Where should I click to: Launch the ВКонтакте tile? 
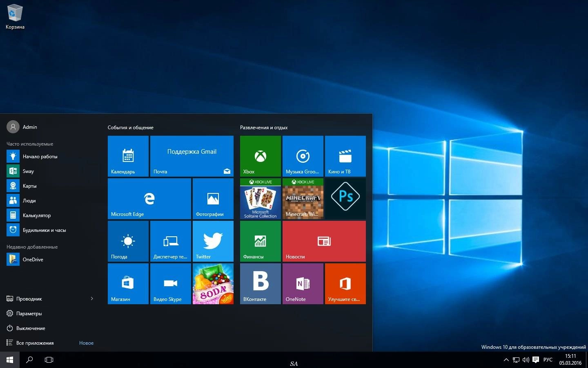261,284
